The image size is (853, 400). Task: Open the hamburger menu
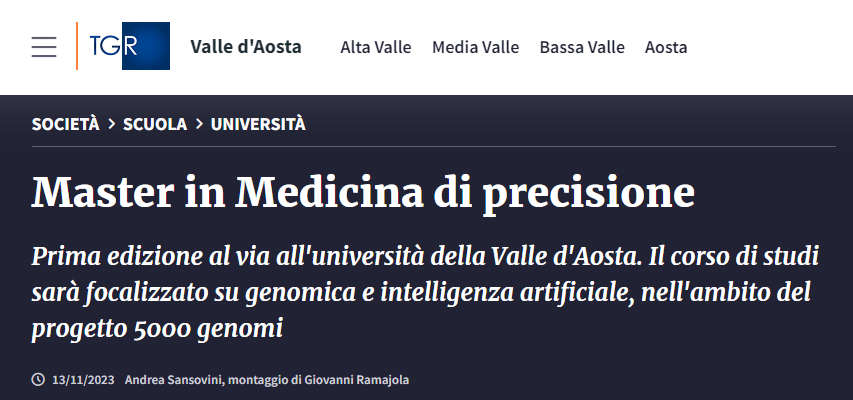[44, 47]
